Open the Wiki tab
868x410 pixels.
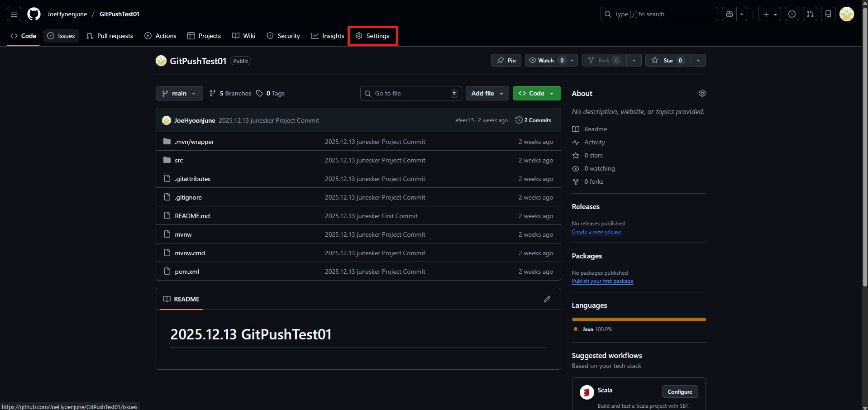244,36
